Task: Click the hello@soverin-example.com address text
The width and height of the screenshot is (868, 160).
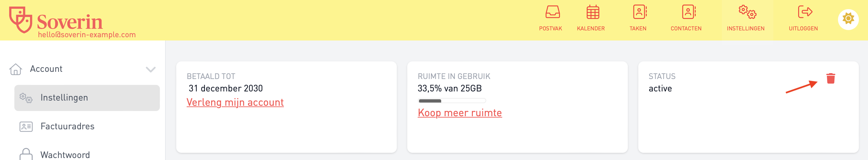Action: pyautogui.click(x=87, y=35)
